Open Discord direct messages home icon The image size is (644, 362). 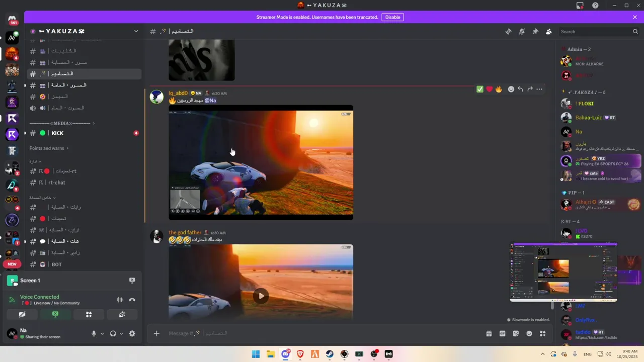tap(12, 20)
